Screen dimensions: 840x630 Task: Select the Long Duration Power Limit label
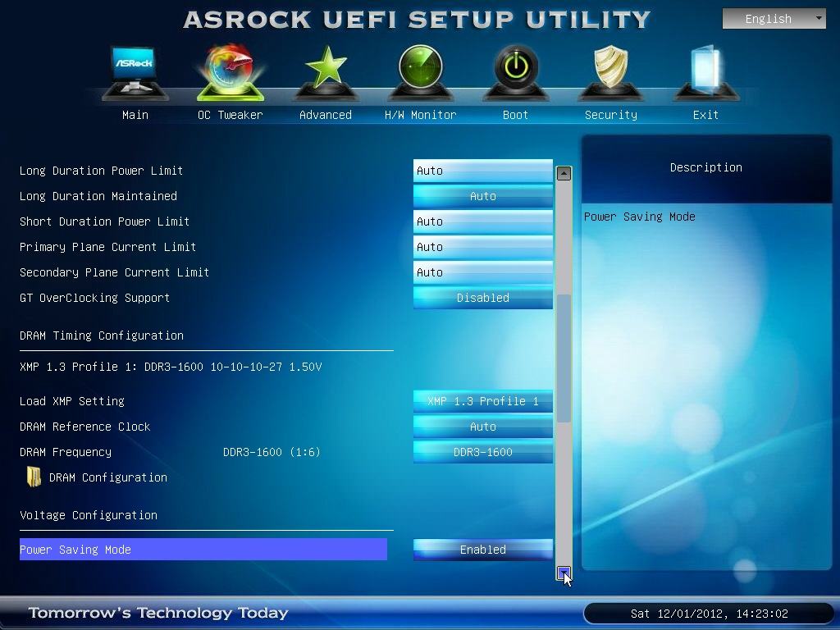pyautogui.click(x=101, y=171)
